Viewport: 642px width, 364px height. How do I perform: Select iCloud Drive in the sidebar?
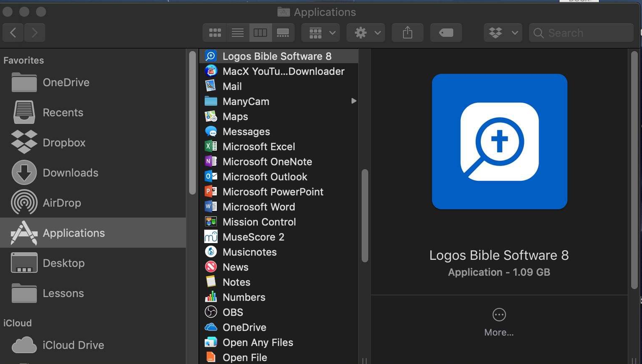tap(93, 345)
